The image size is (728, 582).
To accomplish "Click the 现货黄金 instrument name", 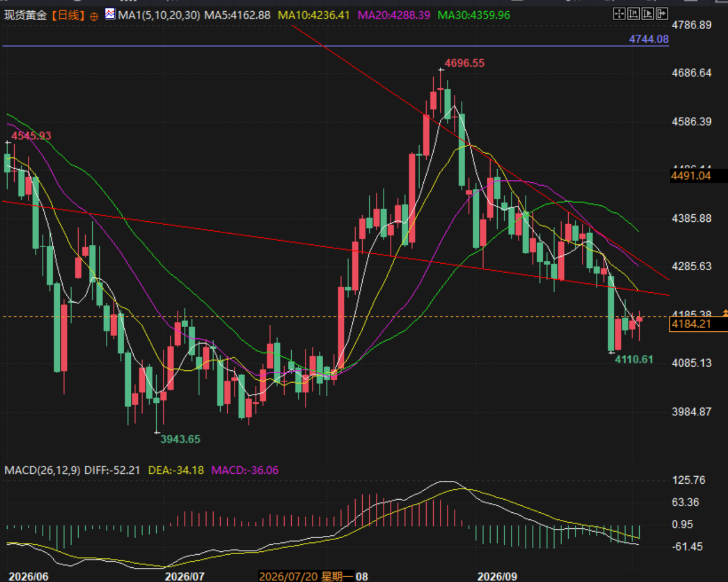I will point(25,15).
